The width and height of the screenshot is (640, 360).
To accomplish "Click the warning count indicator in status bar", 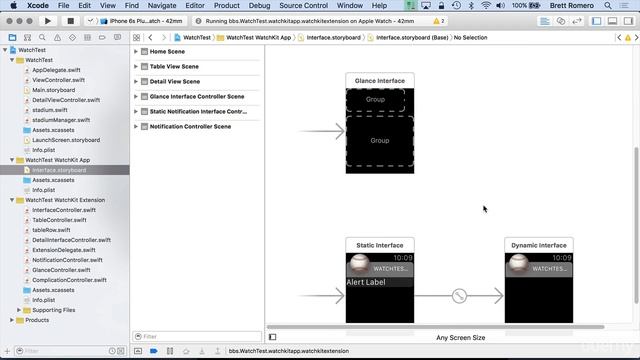I will click(x=439, y=21).
